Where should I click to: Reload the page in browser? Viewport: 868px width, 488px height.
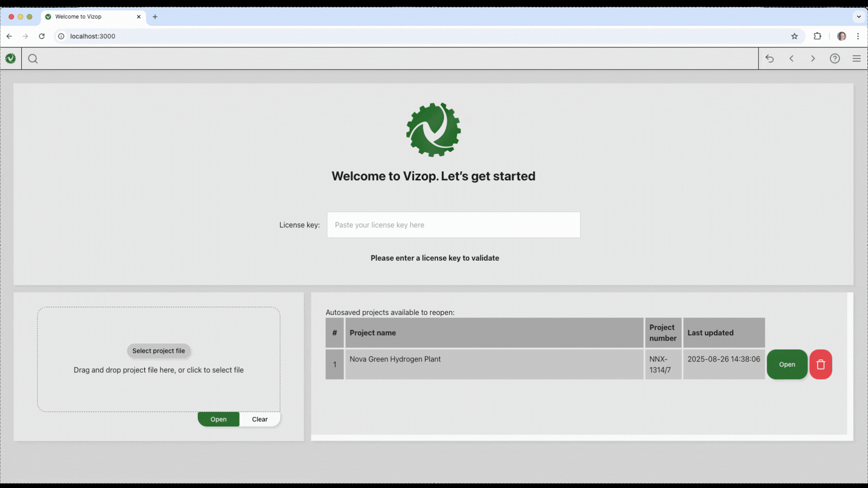(42, 36)
